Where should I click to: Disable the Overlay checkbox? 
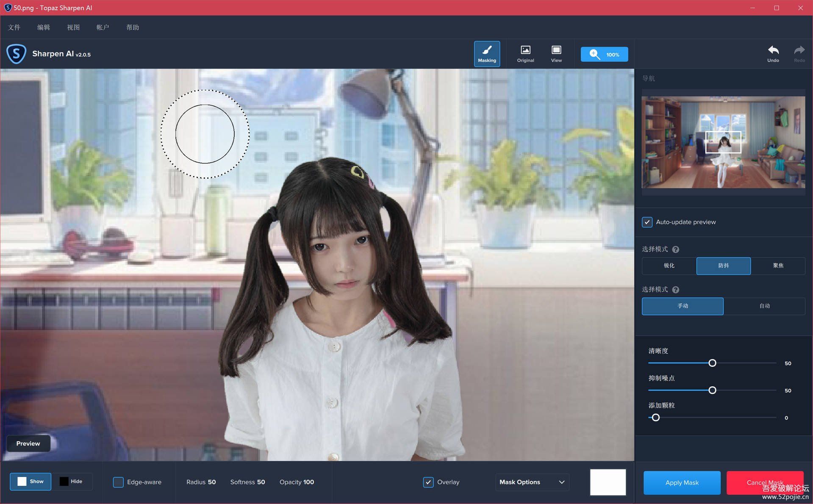(x=428, y=482)
